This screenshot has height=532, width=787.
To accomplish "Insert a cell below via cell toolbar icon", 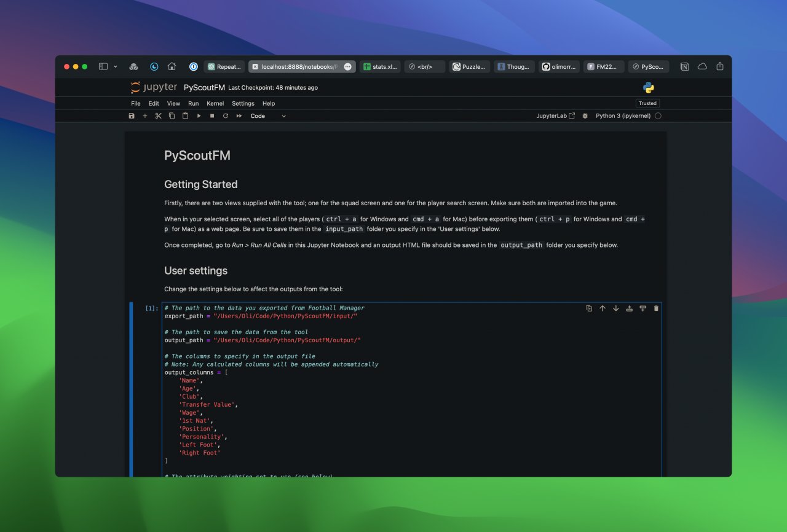I will 643,308.
